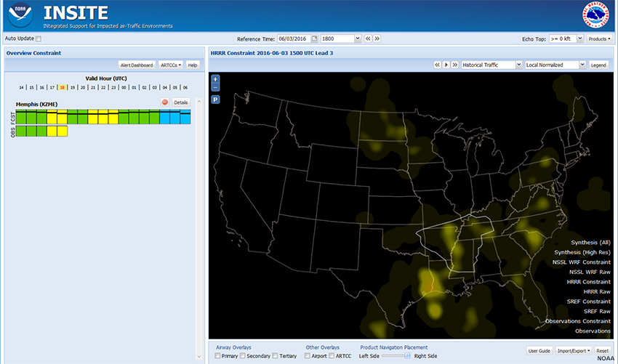Image resolution: width=618 pixels, height=364 pixels.
Task: Enable the Primary airway overlay
Action: point(217,356)
